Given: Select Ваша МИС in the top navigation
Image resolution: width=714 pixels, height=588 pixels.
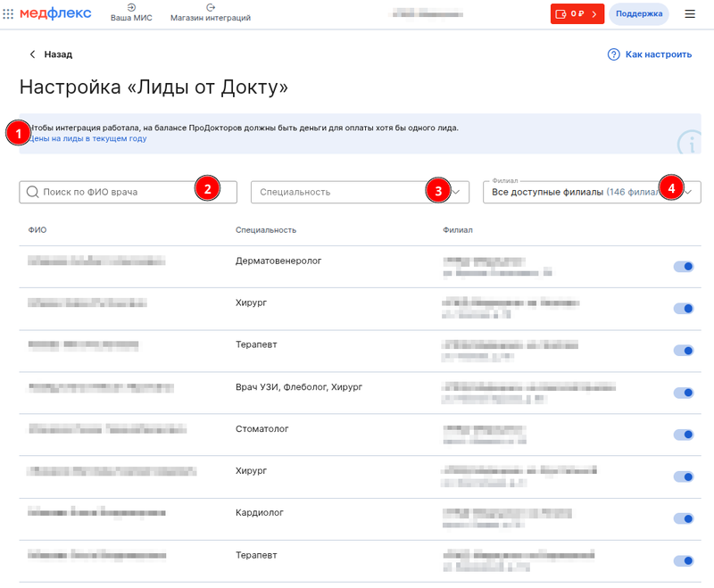Looking at the screenshot, I should (x=129, y=13).
